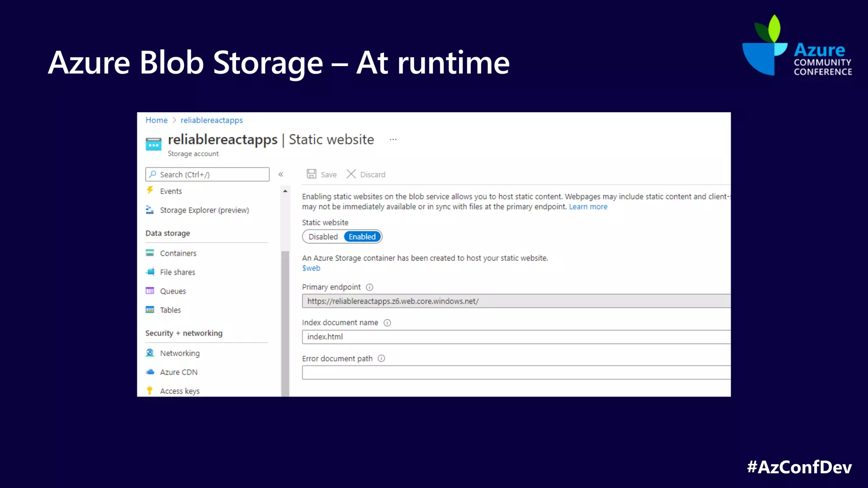Collapse the sidebar with the double chevron
Image resolution: width=868 pixels, height=488 pixels.
[x=281, y=175]
